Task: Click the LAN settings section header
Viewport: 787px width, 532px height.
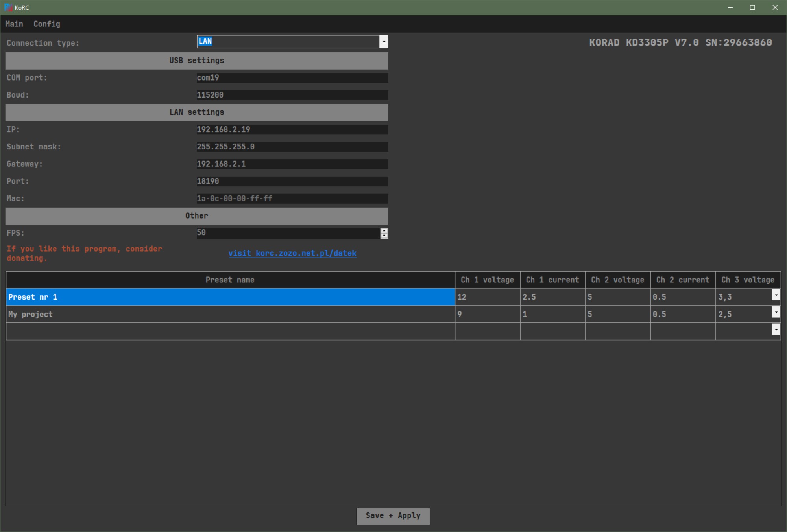Action: (197, 112)
